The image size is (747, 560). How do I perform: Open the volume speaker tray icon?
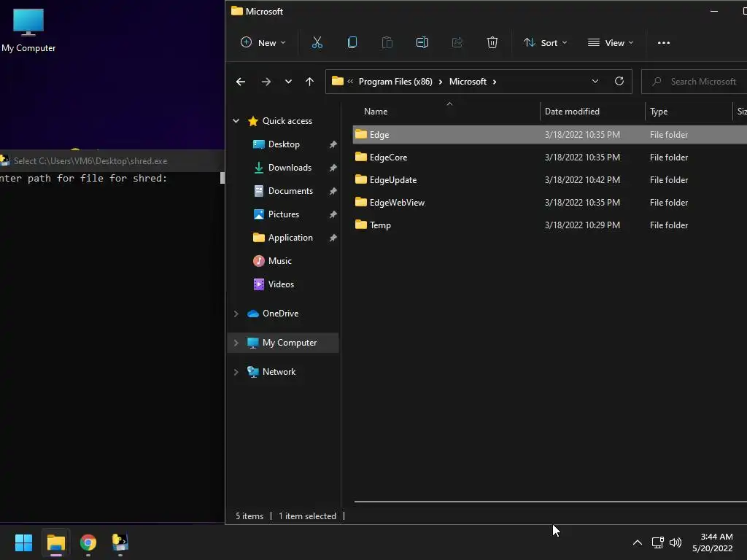point(676,542)
